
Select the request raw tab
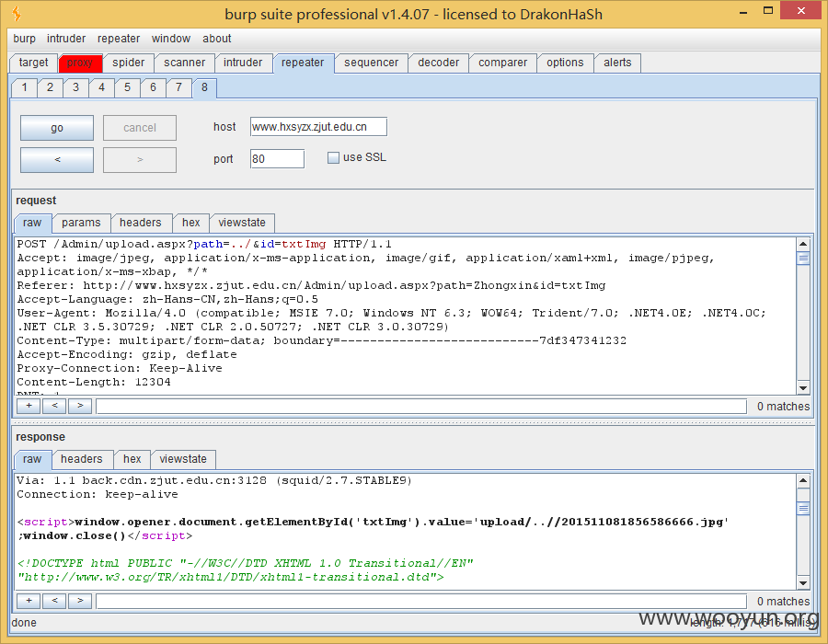pos(32,223)
